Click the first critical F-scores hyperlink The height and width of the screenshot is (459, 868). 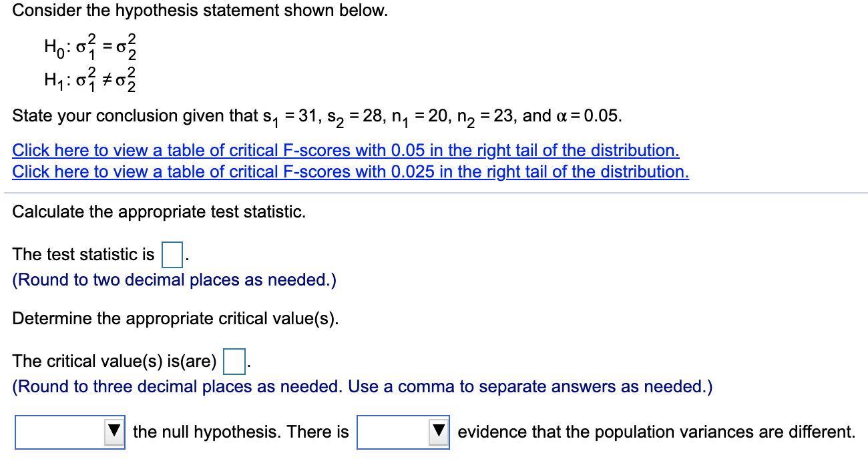pos(345,150)
